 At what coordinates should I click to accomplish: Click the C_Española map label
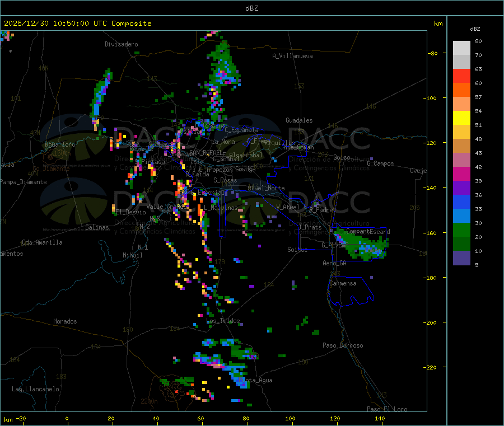click(241, 130)
